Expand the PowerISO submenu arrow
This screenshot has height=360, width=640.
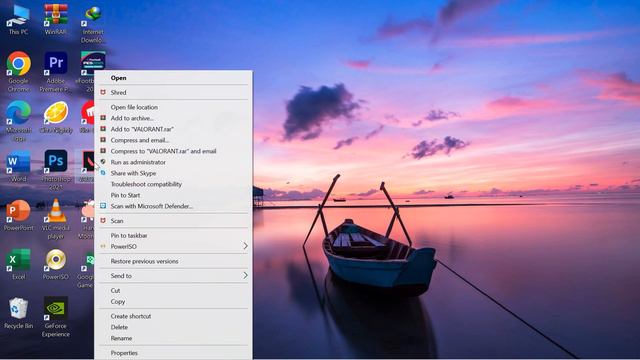pyautogui.click(x=245, y=246)
